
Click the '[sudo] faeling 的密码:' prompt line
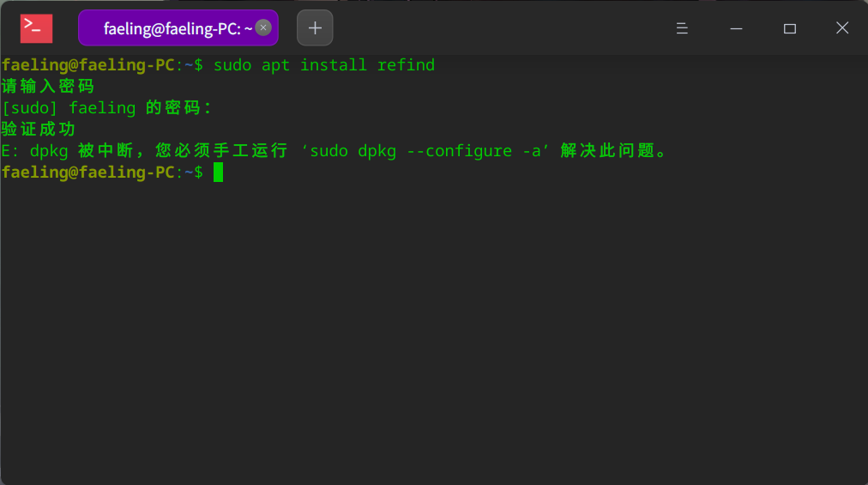pyautogui.click(x=106, y=108)
